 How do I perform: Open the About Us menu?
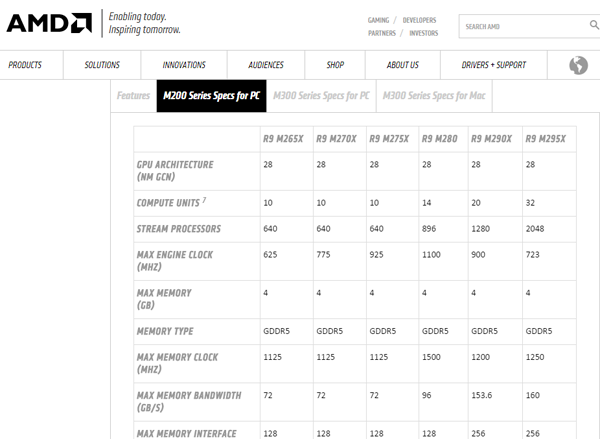click(x=402, y=65)
